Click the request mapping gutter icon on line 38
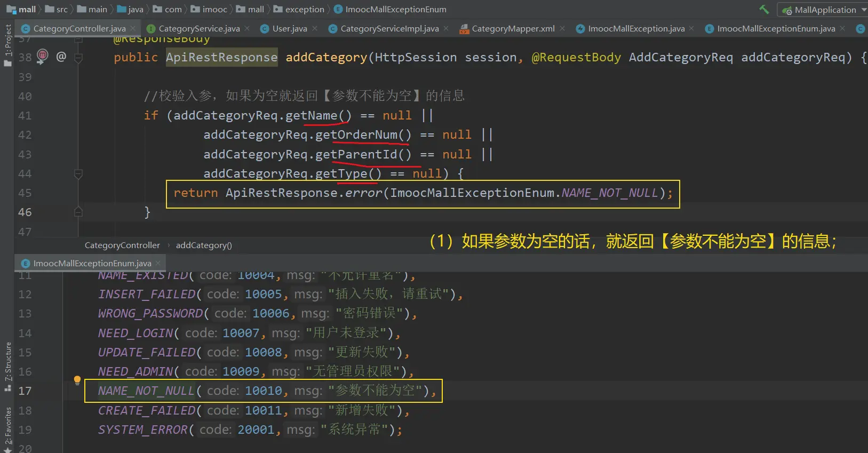The height and width of the screenshot is (453, 868). [42, 56]
